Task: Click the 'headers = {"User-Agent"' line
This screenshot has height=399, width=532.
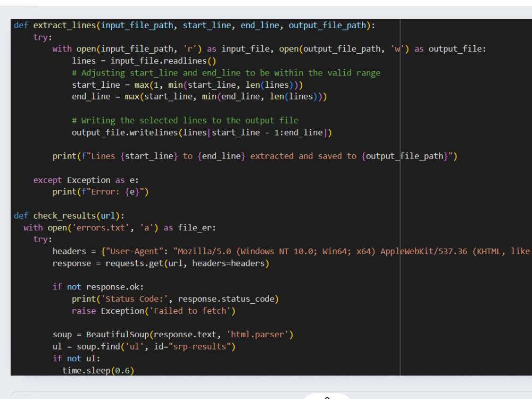Action: coord(292,252)
